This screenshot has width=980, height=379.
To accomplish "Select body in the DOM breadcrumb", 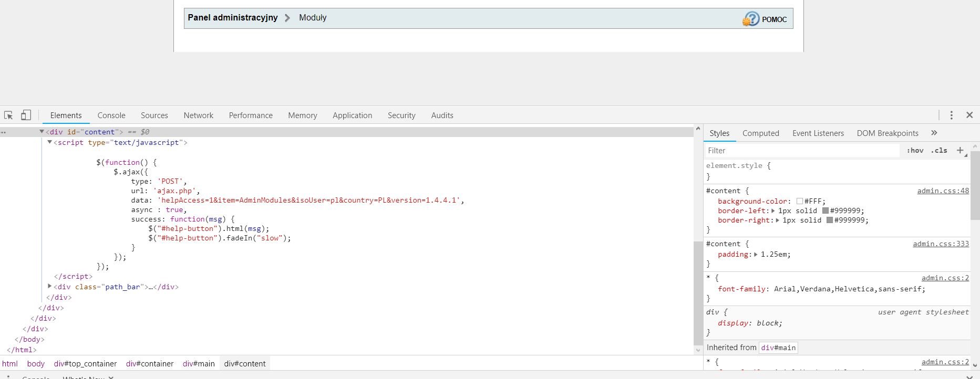I will (36, 364).
